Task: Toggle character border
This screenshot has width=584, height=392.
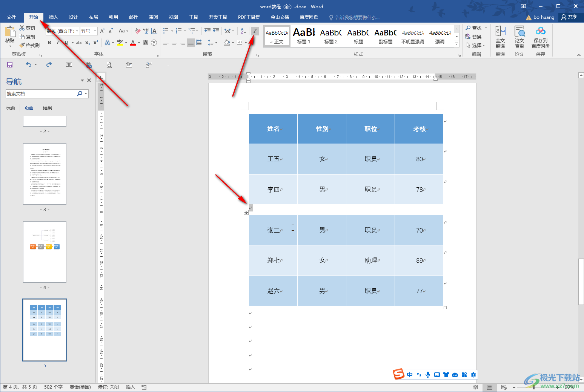Action: (154, 31)
